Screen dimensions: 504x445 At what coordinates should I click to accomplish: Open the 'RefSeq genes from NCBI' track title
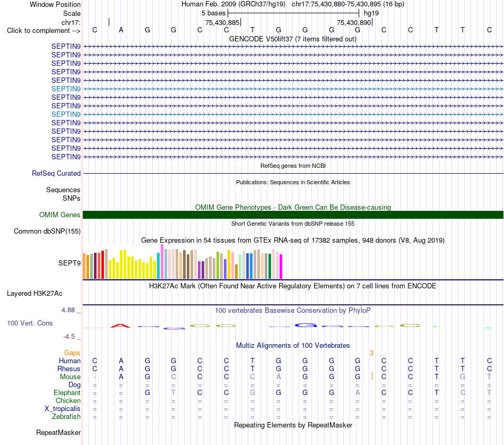coord(293,166)
